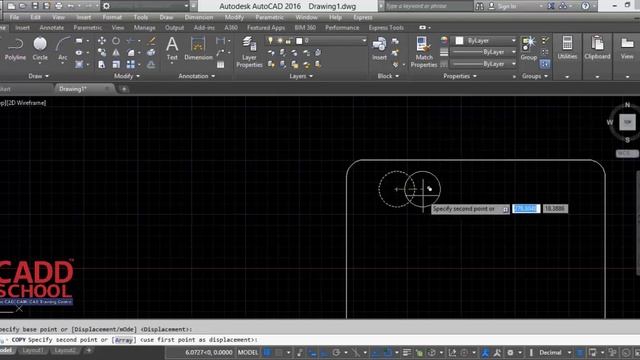The image size is (640, 360).
Task: Click the Save icon in quick access toolbar
Action: pos(35,6)
